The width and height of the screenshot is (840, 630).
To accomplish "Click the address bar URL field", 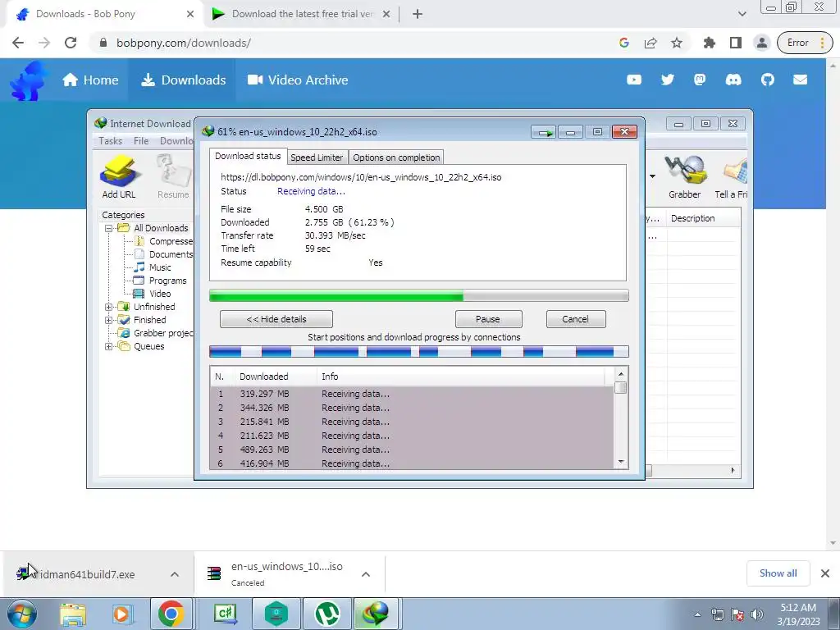I will click(x=354, y=43).
